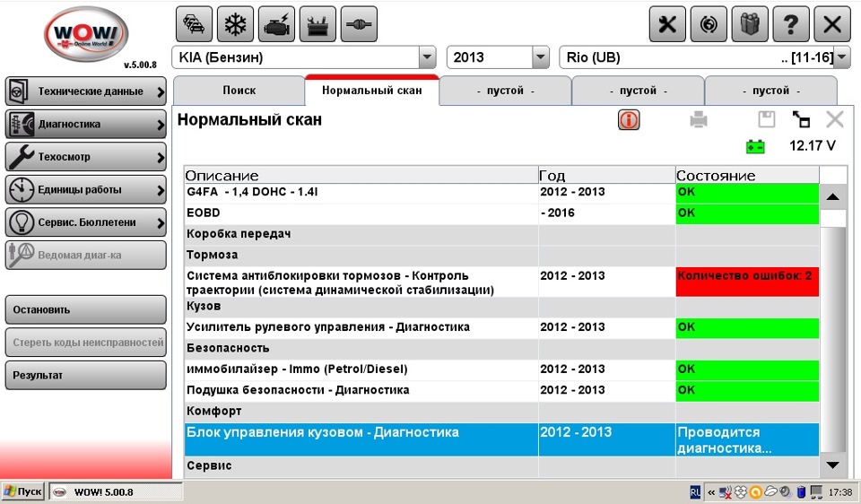861x504 pixels.
Task: Click the volume speaker tray icon
Action: click(x=786, y=492)
